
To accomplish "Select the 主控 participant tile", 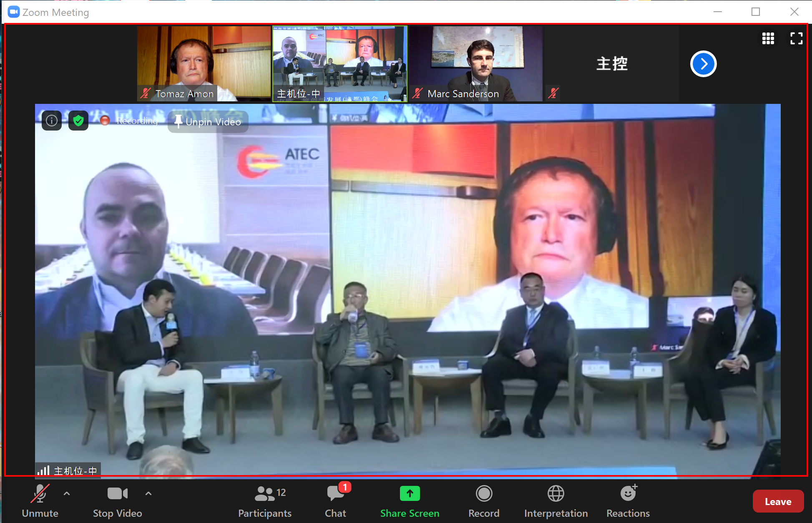I will click(612, 63).
